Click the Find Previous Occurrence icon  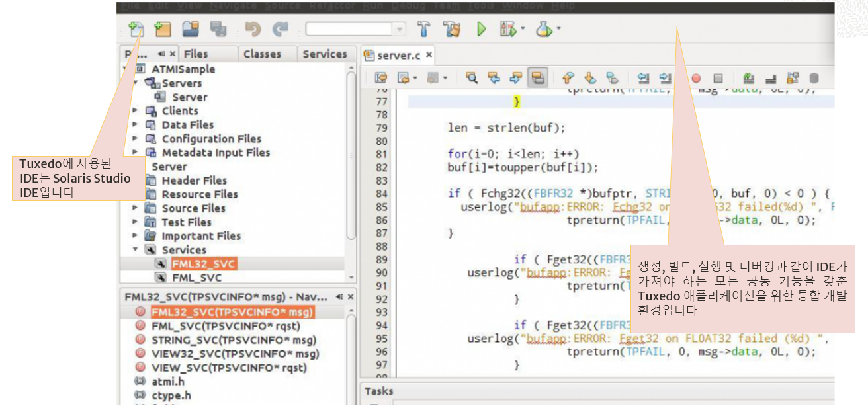point(494,78)
